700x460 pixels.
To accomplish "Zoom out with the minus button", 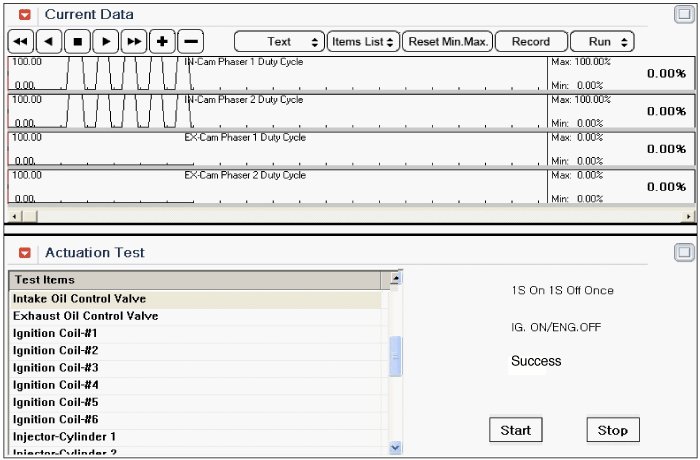I will pos(190,42).
